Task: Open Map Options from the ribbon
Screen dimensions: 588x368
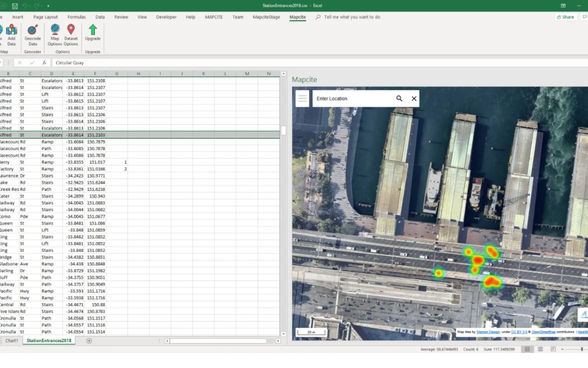Action: [x=55, y=35]
